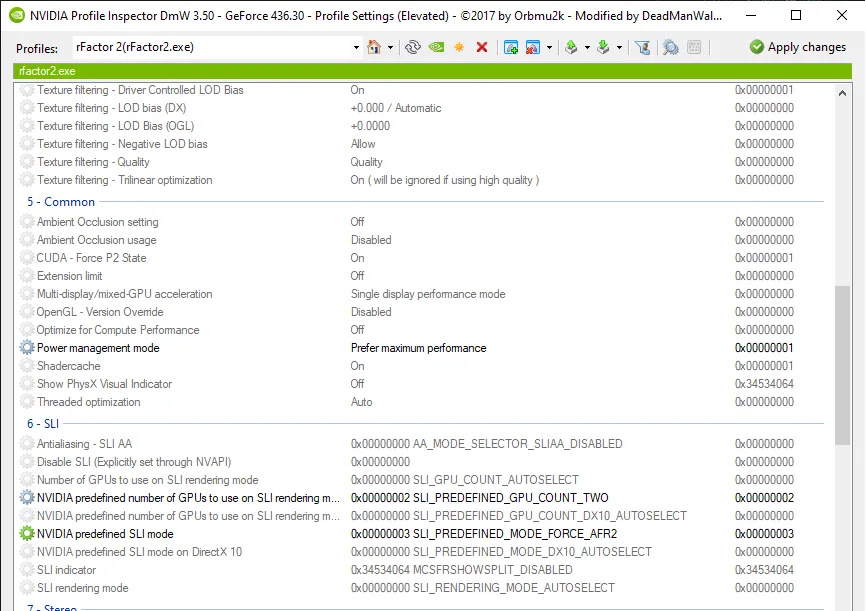Expand the import profiles dropdown arrow
Viewport: 866px width, 611px height.
619,47
